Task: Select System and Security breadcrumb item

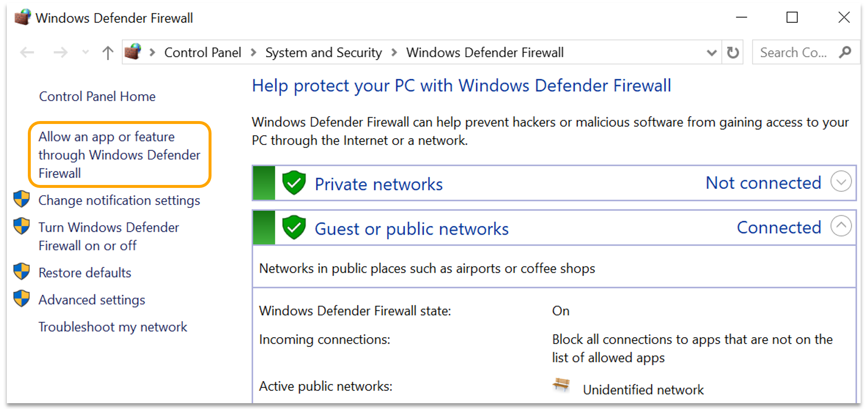Action: [x=323, y=53]
